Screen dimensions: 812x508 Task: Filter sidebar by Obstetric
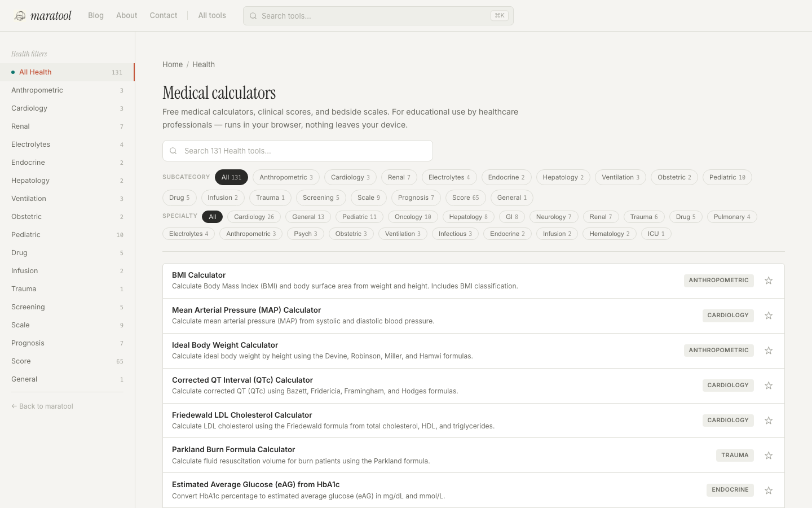click(x=67, y=217)
